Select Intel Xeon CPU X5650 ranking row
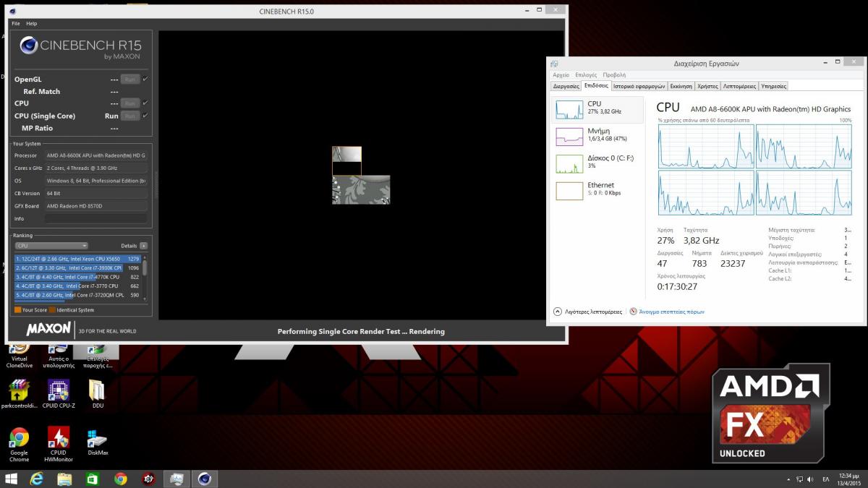This screenshot has width=868, height=488. [77, 258]
